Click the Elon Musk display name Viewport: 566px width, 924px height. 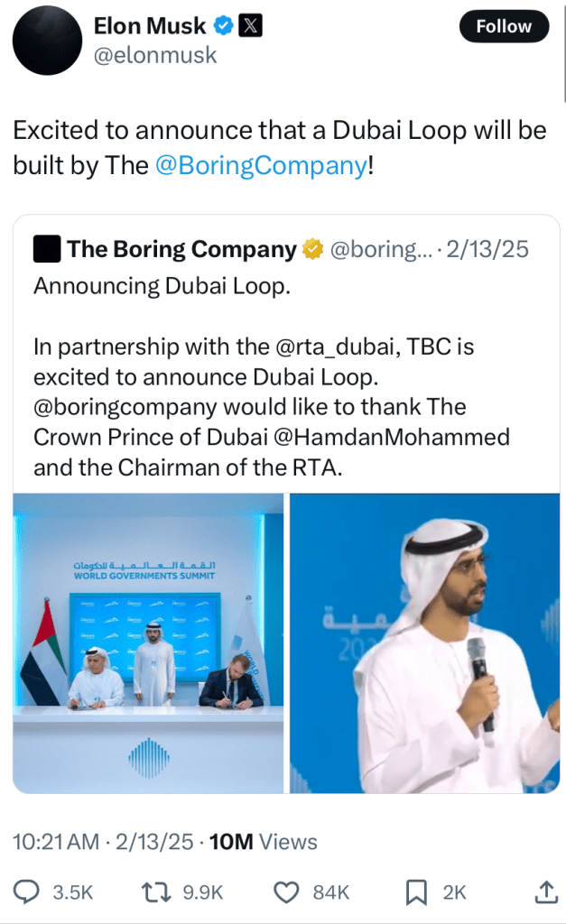(150, 26)
